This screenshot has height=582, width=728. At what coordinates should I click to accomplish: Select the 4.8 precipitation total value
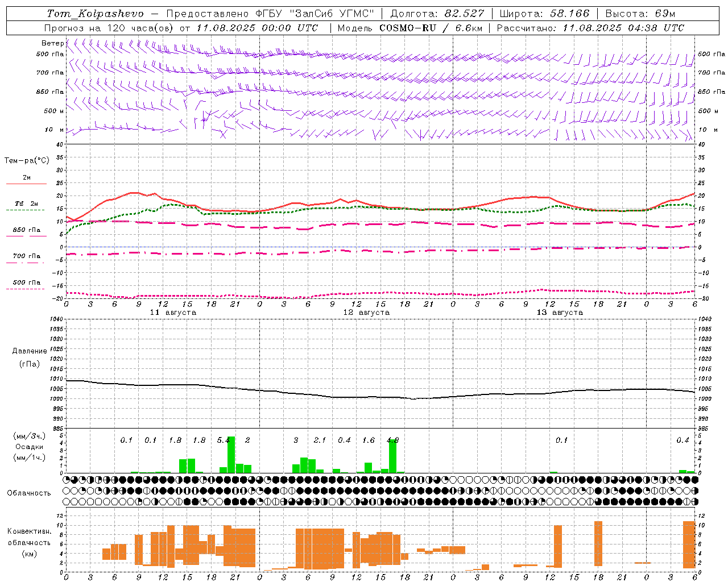(392, 440)
